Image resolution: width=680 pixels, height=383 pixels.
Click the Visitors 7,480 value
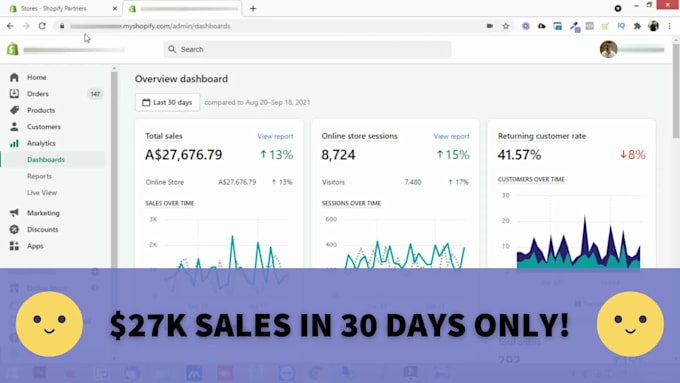point(413,182)
